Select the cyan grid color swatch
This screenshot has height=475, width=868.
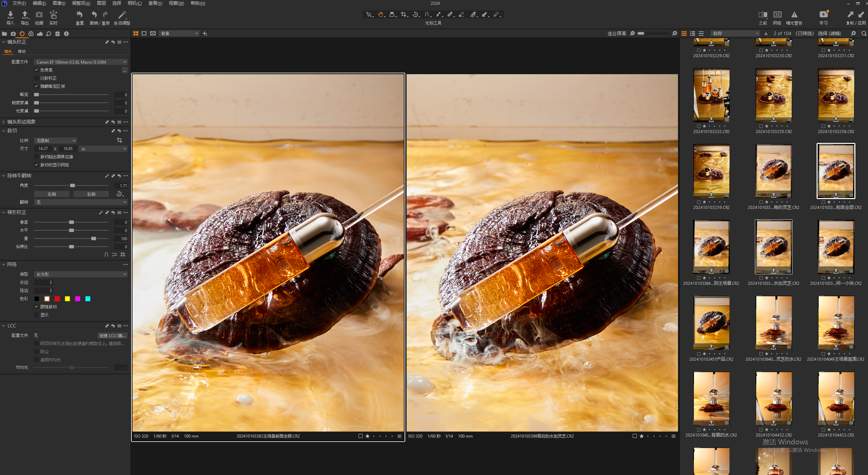88,299
